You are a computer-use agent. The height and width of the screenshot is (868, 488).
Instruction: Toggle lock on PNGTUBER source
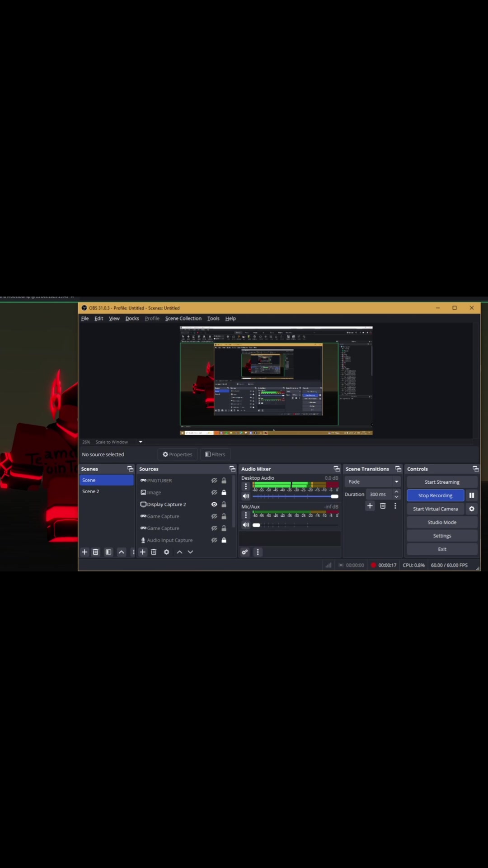(x=224, y=481)
